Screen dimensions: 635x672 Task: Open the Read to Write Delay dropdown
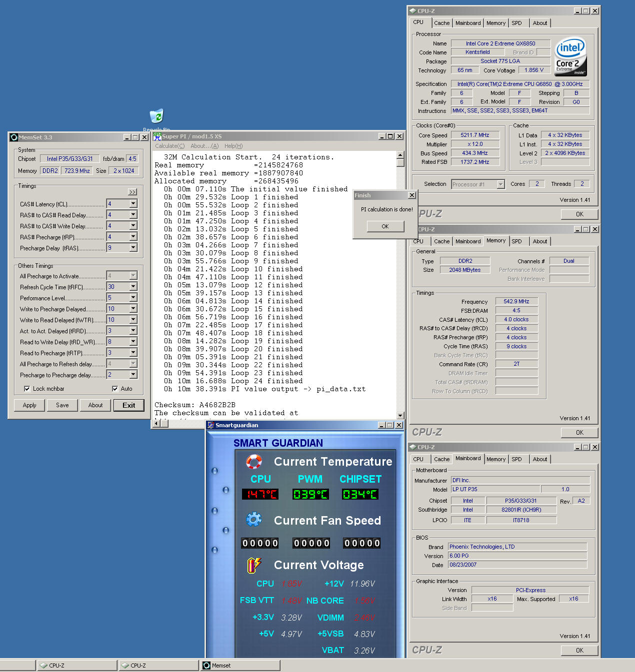[133, 342]
